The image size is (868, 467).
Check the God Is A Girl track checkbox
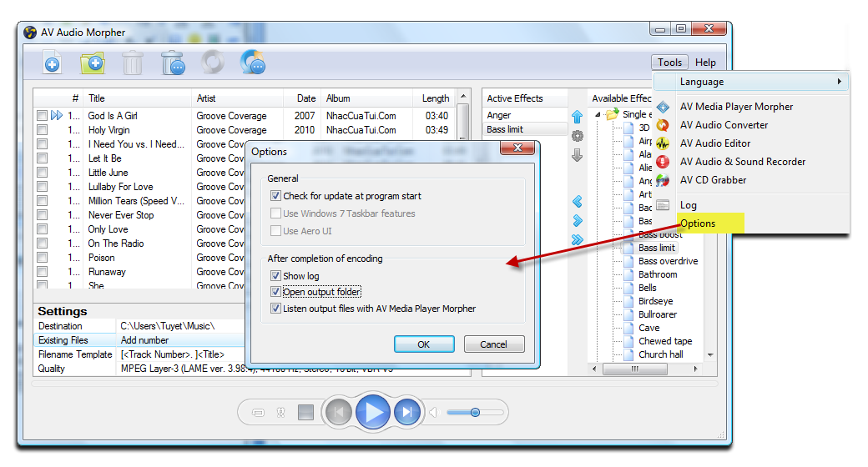pyautogui.click(x=42, y=116)
